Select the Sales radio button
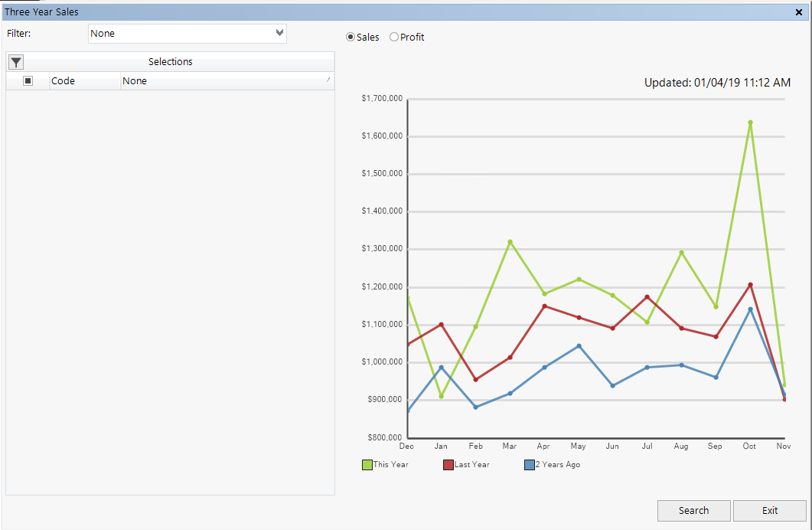Screen dimensions: 812x530 [350, 36]
